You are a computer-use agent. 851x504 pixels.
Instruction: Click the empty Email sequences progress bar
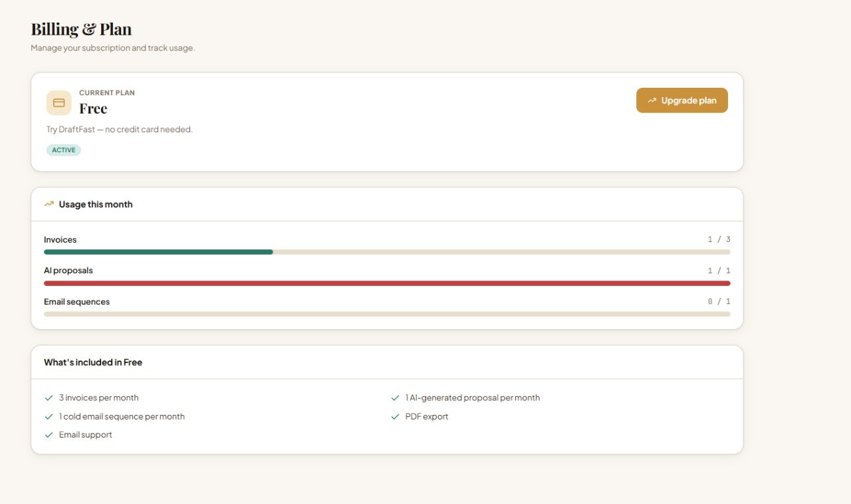[x=387, y=314]
